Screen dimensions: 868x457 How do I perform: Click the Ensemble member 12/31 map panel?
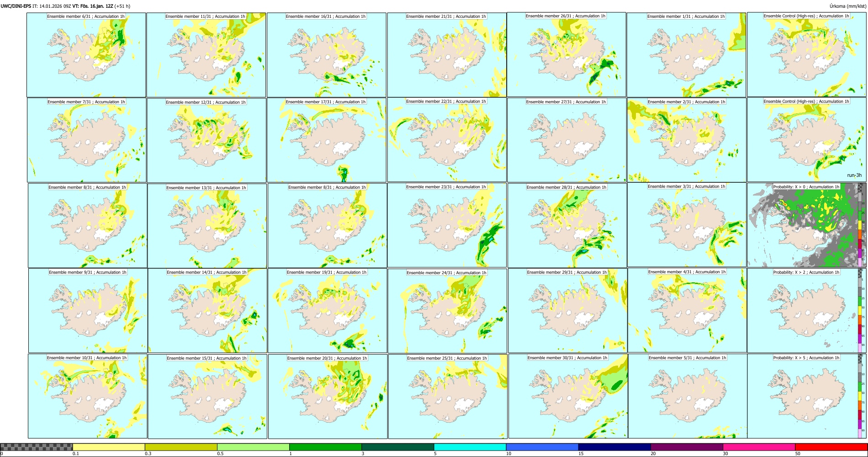[x=206, y=140]
